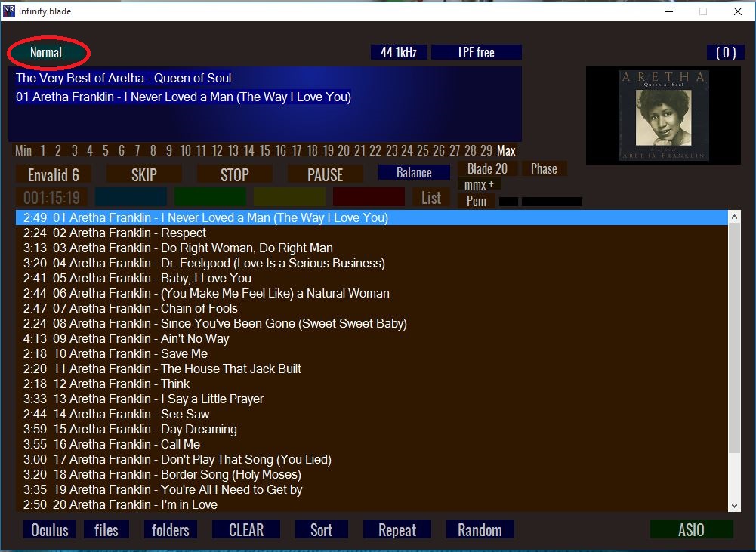Pause the current track

point(325,174)
